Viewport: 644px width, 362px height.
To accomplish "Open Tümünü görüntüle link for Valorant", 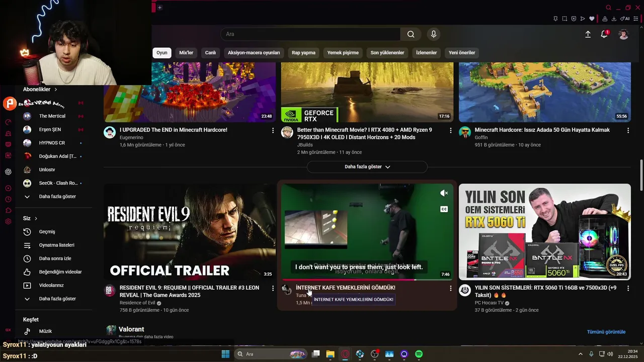I will click(x=606, y=332).
